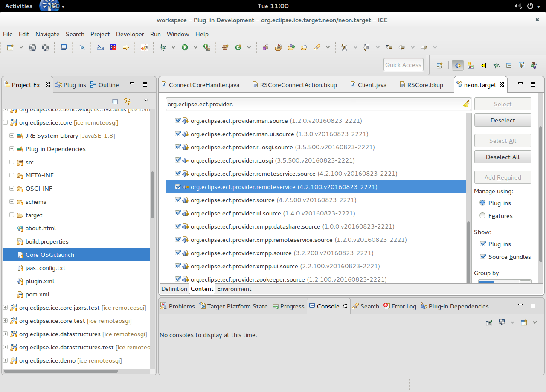
Task: Open the Plug-ins view tab
Action: point(71,85)
